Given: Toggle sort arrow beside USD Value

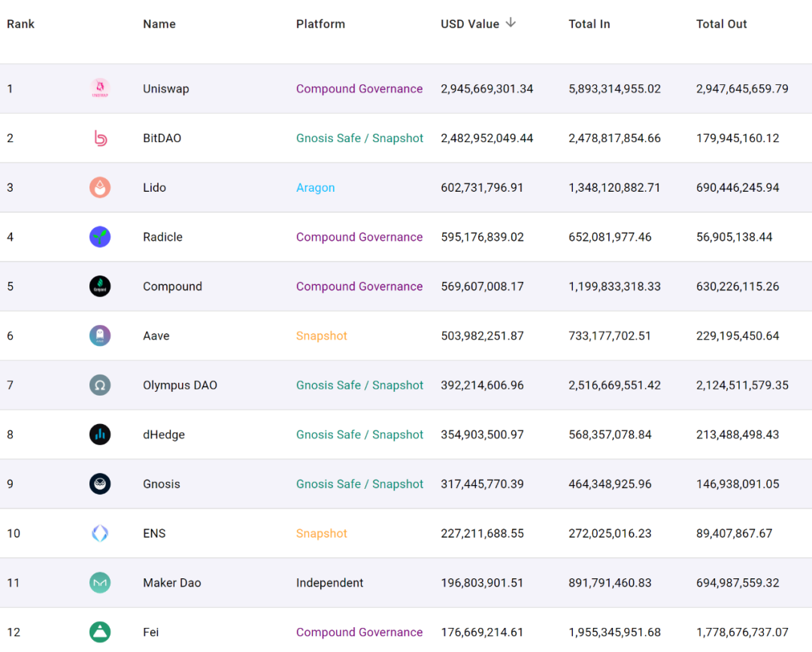Looking at the screenshot, I should 511,23.
